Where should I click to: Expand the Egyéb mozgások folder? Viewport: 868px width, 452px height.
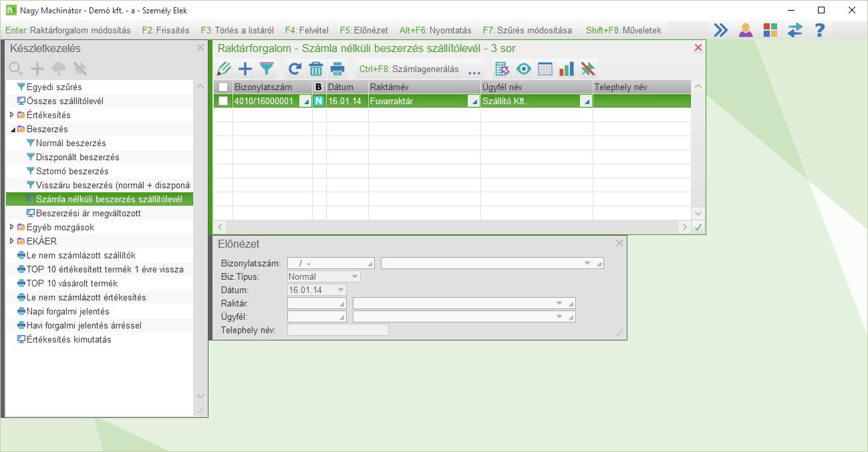tap(11, 227)
